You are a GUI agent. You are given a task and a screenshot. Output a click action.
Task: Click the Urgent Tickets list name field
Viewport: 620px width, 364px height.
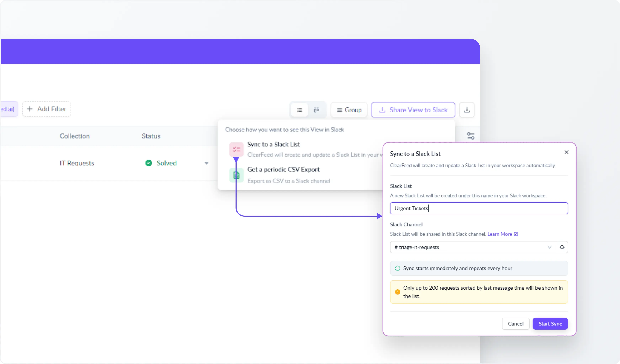tap(479, 208)
